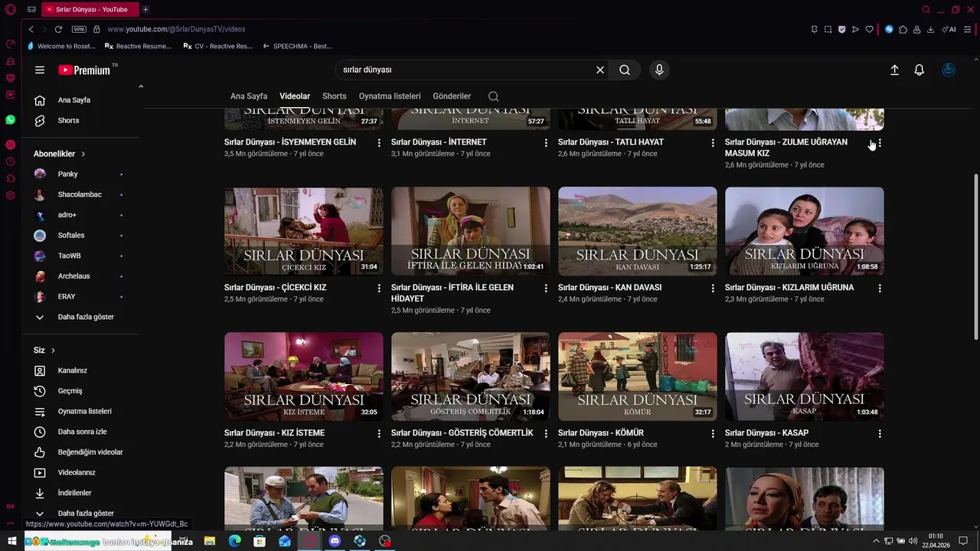980x551 pixels.
Task: Open Gönderiler channel tab
Action: (x=452, y=96)
